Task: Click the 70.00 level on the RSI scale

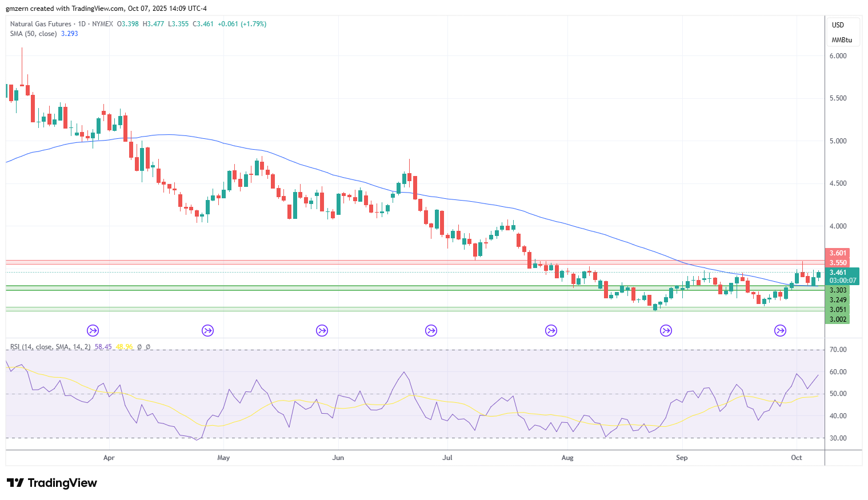Action: coord(838,350)
